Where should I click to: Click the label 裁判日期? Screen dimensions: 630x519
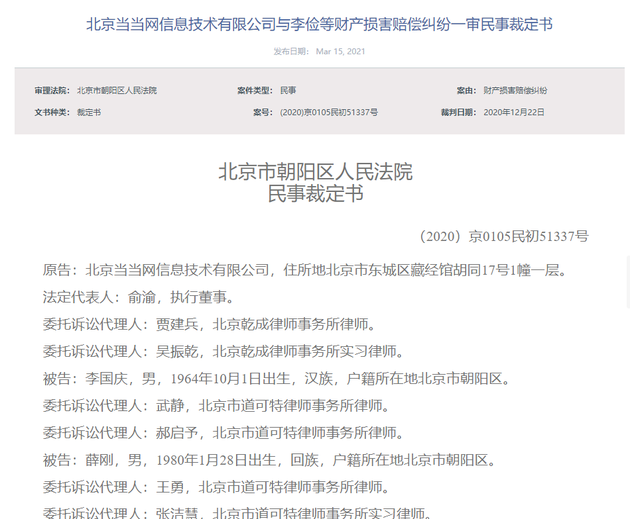(x=459, y=112)
